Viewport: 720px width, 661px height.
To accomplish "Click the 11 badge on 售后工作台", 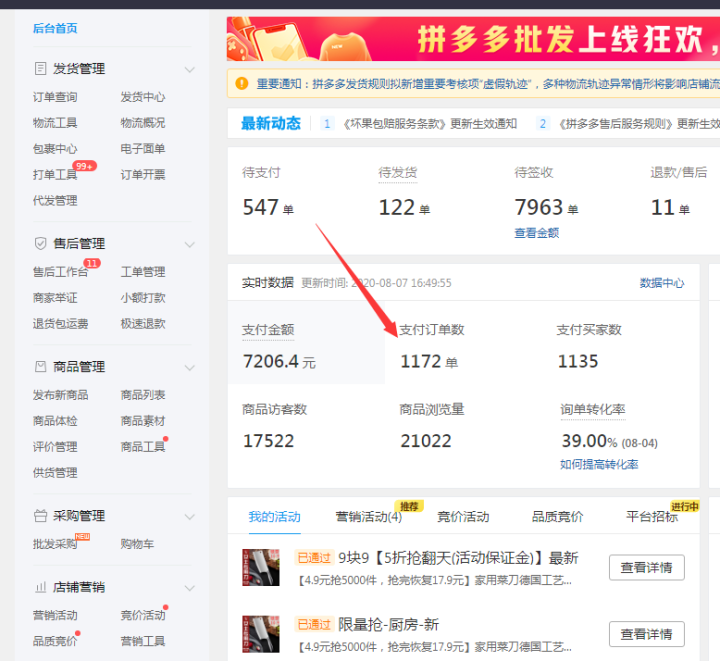I will [x=92, y=263].
